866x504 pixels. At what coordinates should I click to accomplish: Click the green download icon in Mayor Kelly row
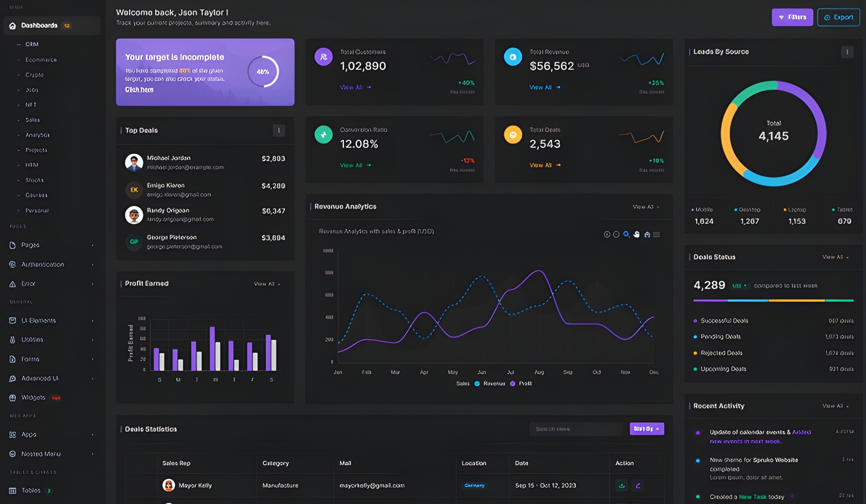(621, 485)
